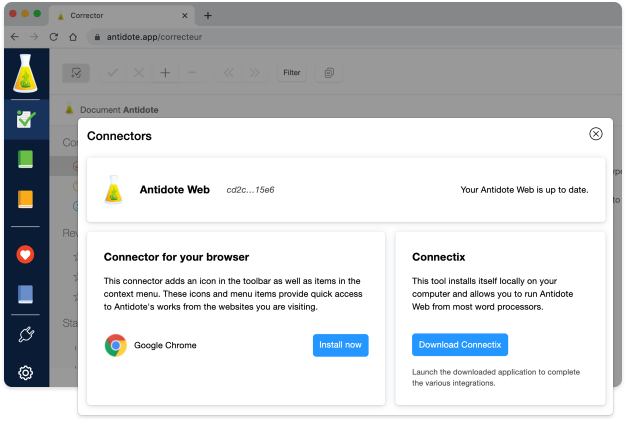
Task: Click the Google Chrome label
Action: [165, 345]
